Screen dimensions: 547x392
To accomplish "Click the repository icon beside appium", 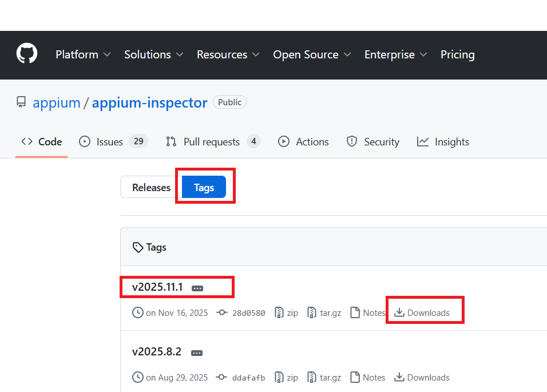I will point(21,102).
